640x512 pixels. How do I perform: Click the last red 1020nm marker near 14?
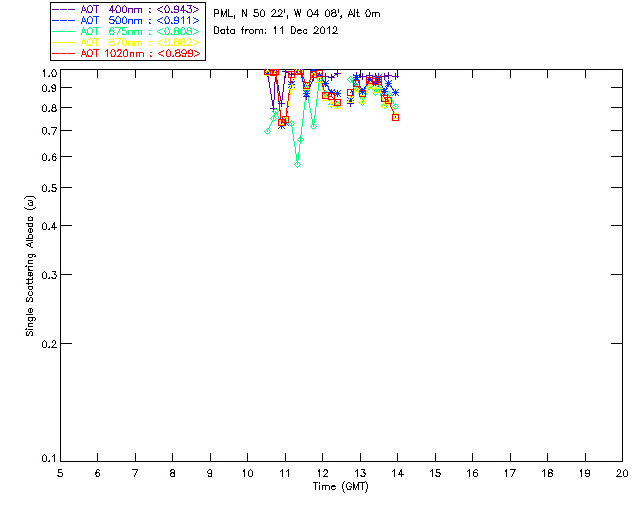click(x=395, y=117)
